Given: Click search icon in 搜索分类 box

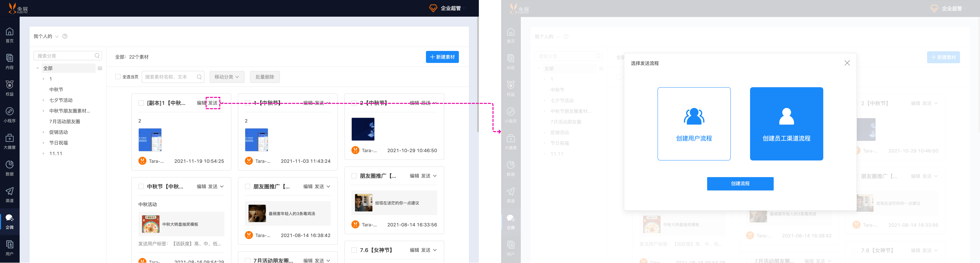Looking at the screenshot, I should click(x=97, y=56).
